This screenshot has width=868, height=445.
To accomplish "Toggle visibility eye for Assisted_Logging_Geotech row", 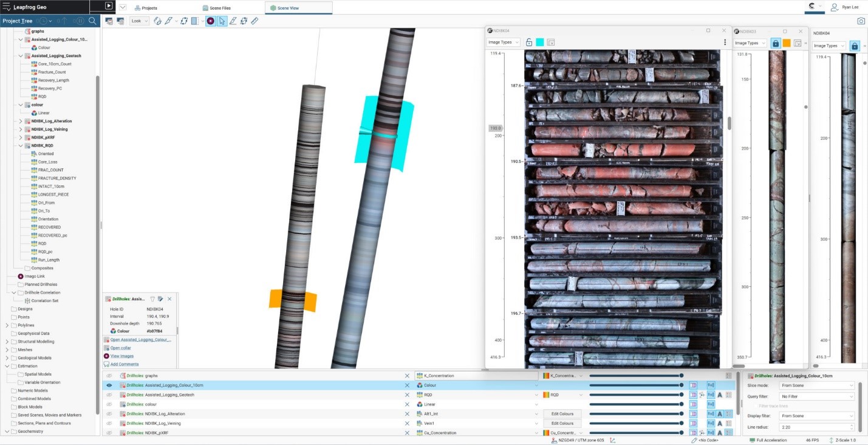I will [109, 395].
